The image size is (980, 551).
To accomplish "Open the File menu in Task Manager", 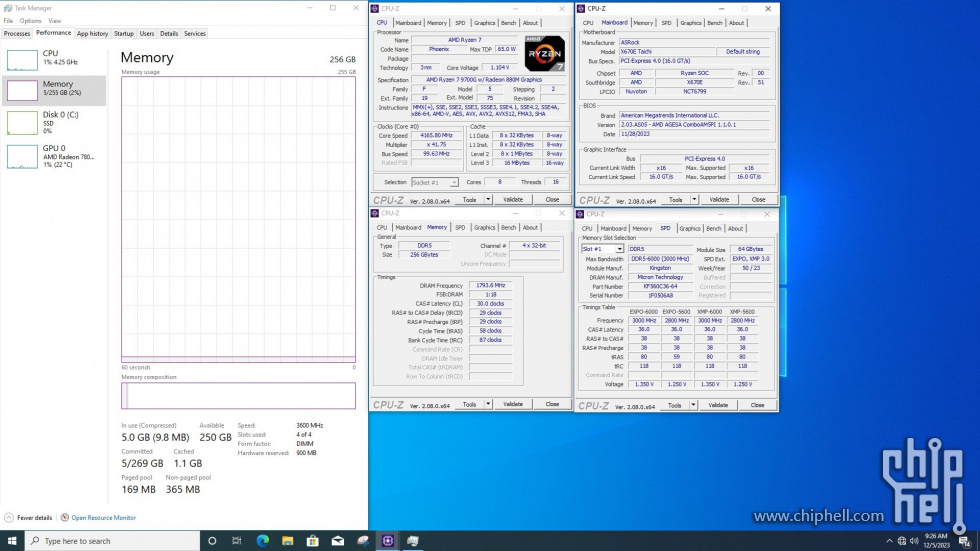I will point(8,21).
